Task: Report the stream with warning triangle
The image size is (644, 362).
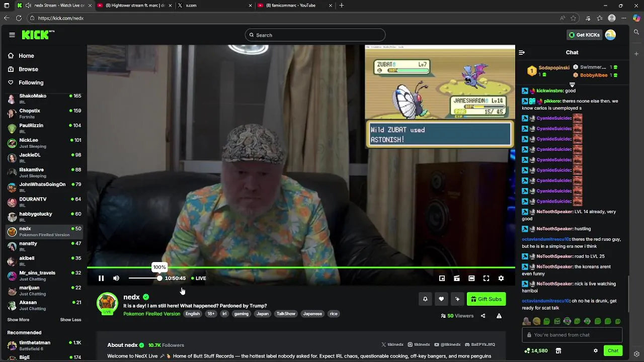Action: (x=499, y=316)
